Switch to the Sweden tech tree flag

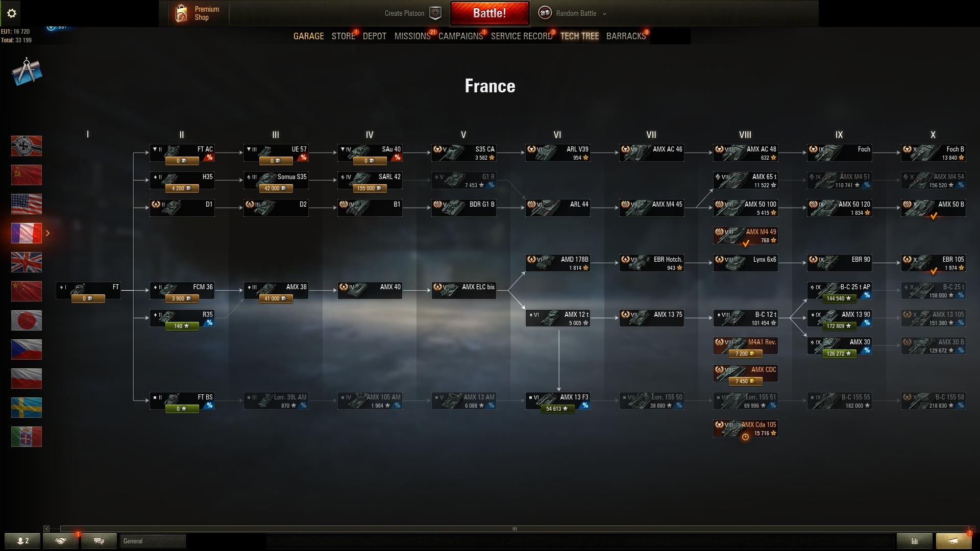[x=27, y=408]
